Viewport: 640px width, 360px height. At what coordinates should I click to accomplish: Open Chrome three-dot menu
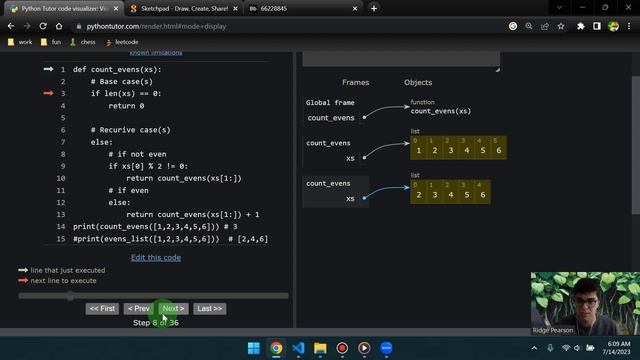[x=629, y=26]
